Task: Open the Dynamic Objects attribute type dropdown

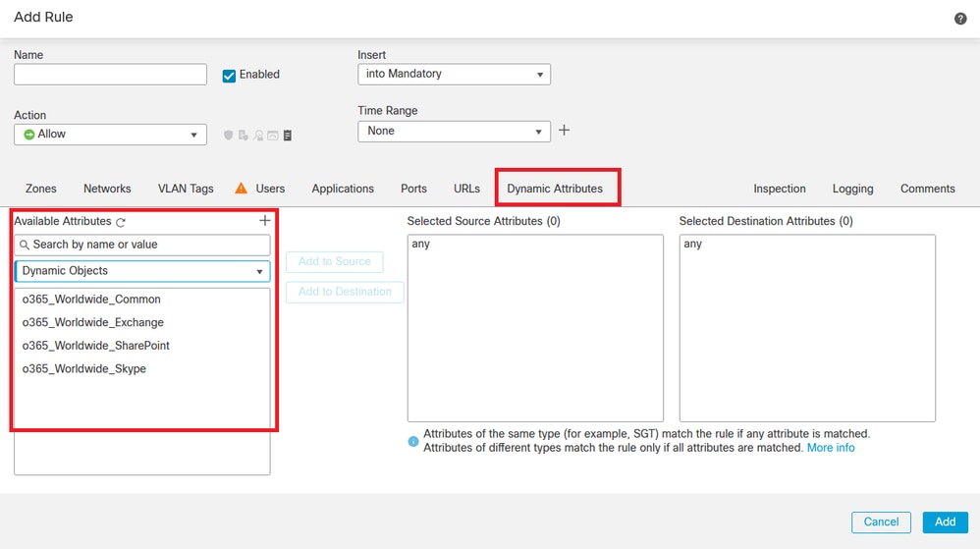Action: 142,271
